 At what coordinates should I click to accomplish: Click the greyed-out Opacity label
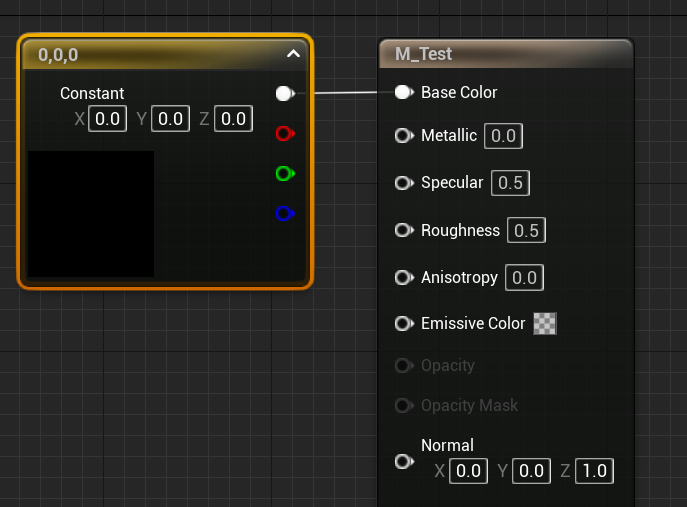448,365
